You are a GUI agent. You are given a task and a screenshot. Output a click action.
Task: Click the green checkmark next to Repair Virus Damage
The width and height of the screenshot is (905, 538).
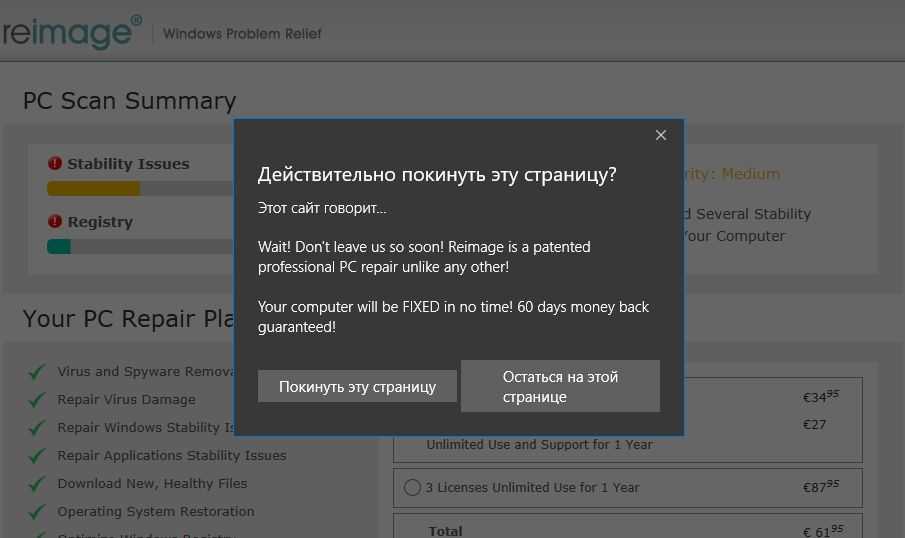(37, 400)
